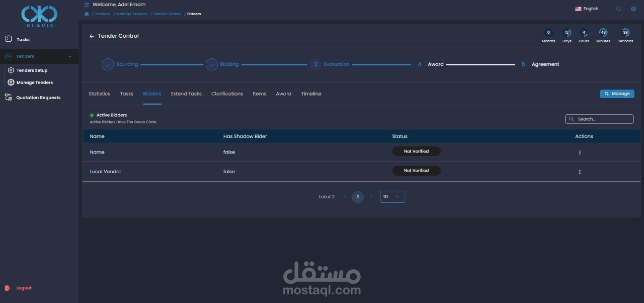The height and width of the screenshot is (303, 644).
Task: Go back using the Tender Control arrow
Action: pos(92,36)
